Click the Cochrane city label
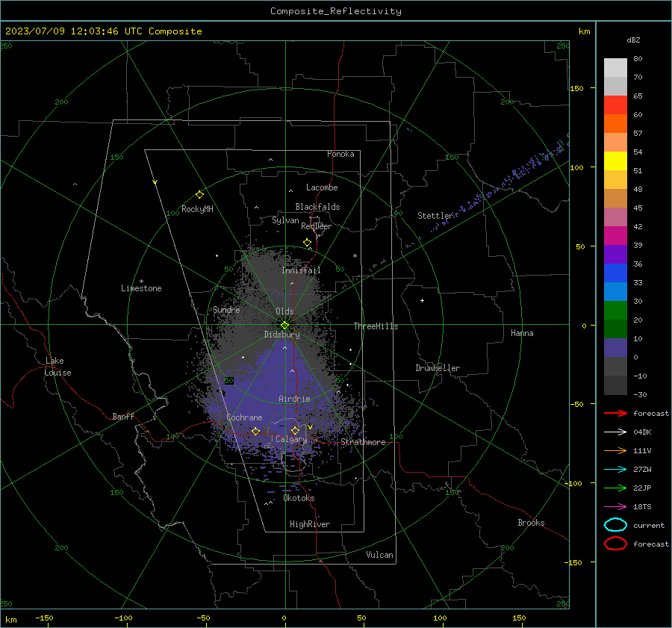 coord(244,417)
